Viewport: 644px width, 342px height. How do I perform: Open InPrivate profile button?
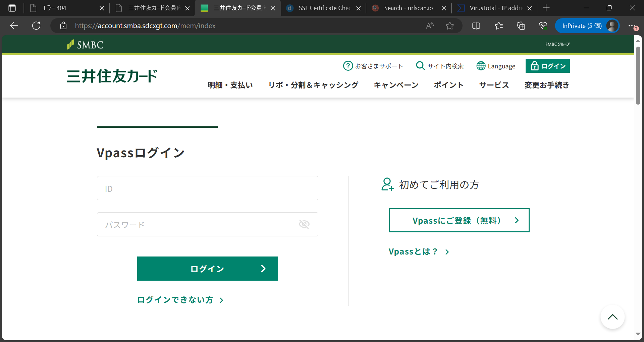tap(587, 25)
